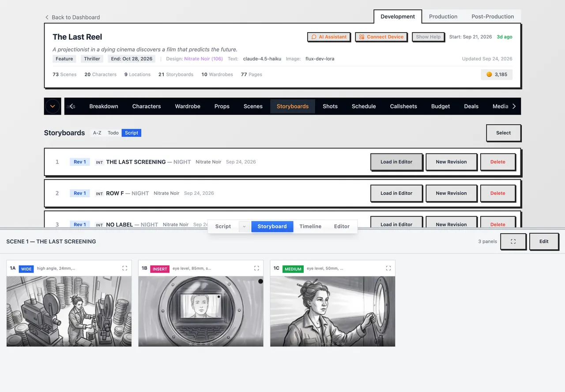
Task: Create New Revision for NO LABEL
Action: tap(451, 223)
